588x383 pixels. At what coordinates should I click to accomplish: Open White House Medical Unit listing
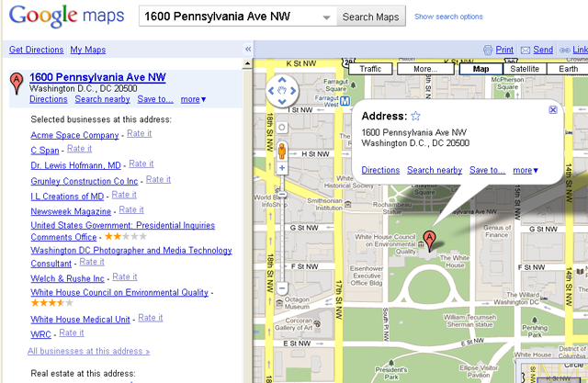coord(80,320)
